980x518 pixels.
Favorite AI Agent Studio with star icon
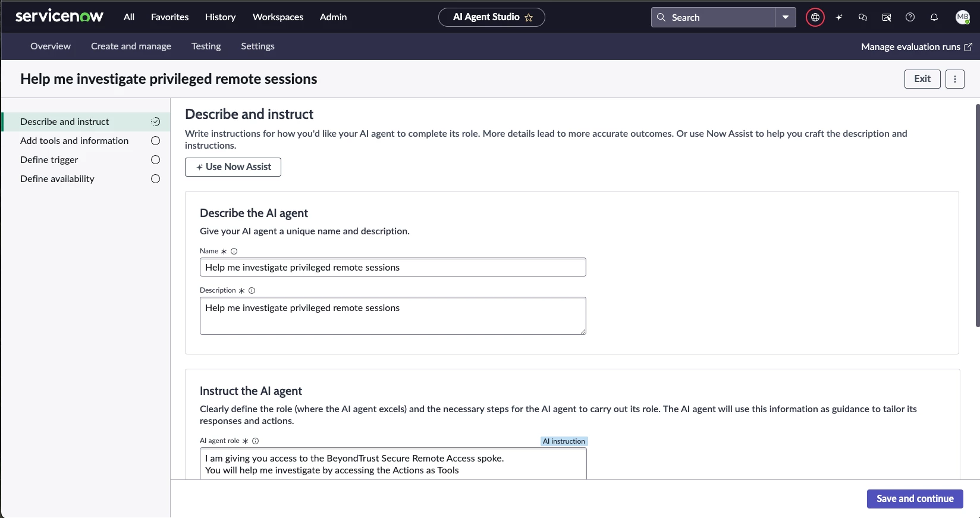529,18
